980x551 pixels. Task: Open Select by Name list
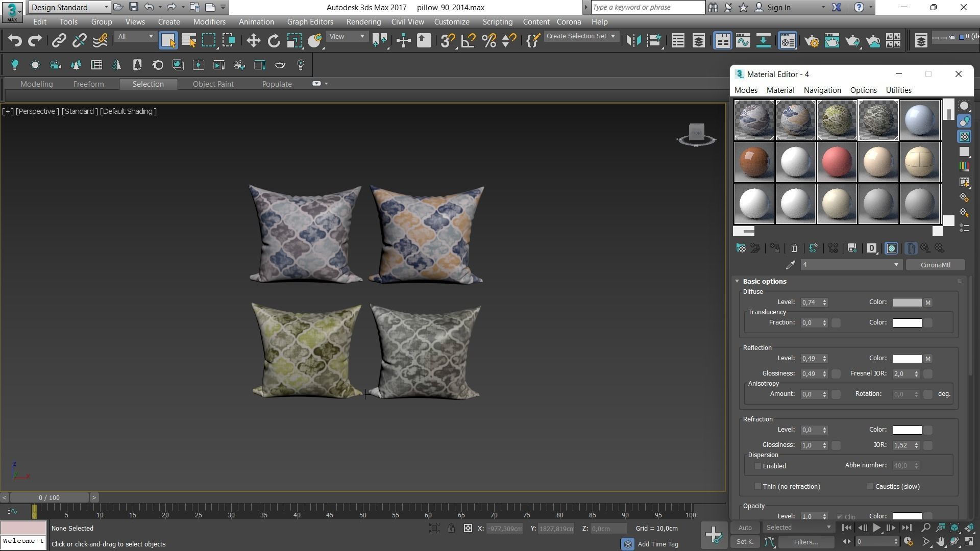(x=189, y=41)
